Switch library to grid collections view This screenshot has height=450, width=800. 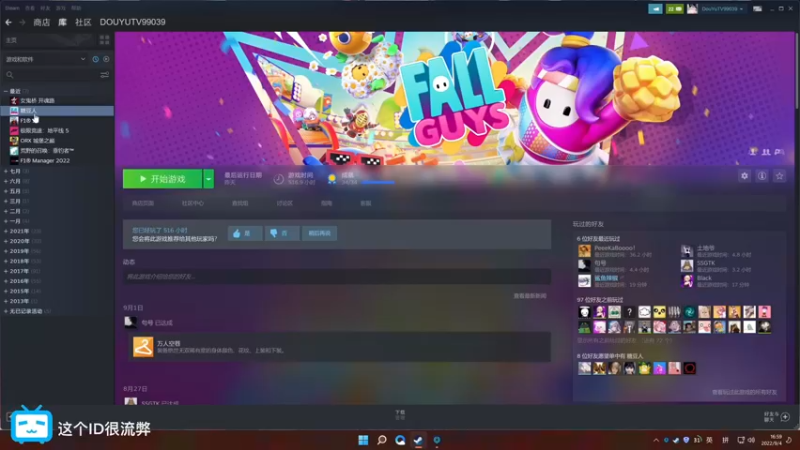105,40
